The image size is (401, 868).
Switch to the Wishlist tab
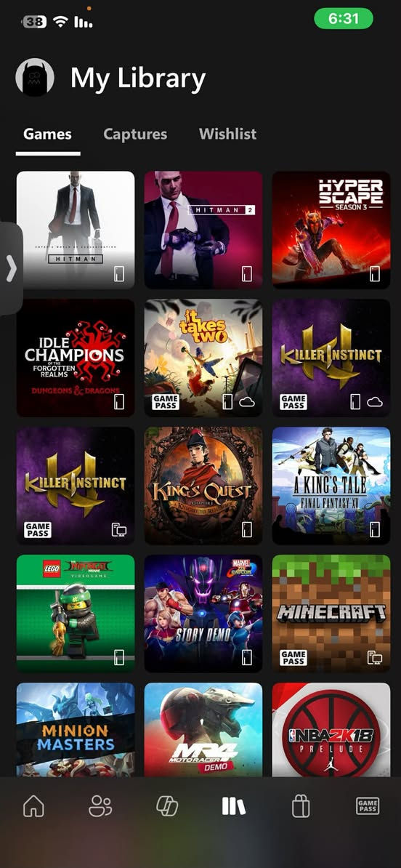tap(227, 134)
